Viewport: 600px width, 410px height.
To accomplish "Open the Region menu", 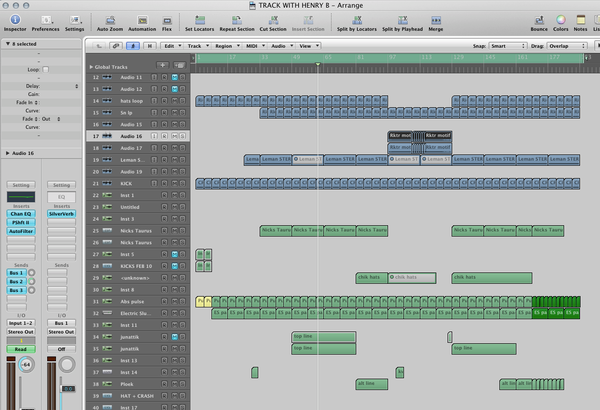I will (x=227, y=46).
